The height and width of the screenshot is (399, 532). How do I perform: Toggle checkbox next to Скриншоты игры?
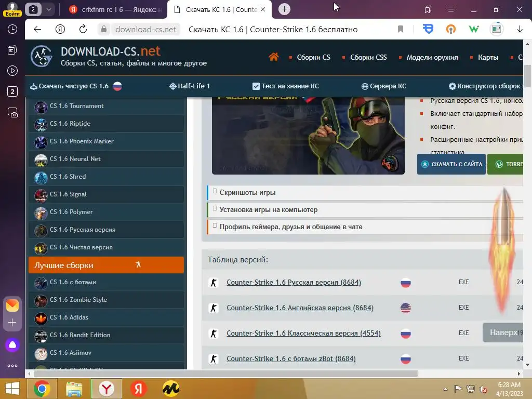[215, 191]
